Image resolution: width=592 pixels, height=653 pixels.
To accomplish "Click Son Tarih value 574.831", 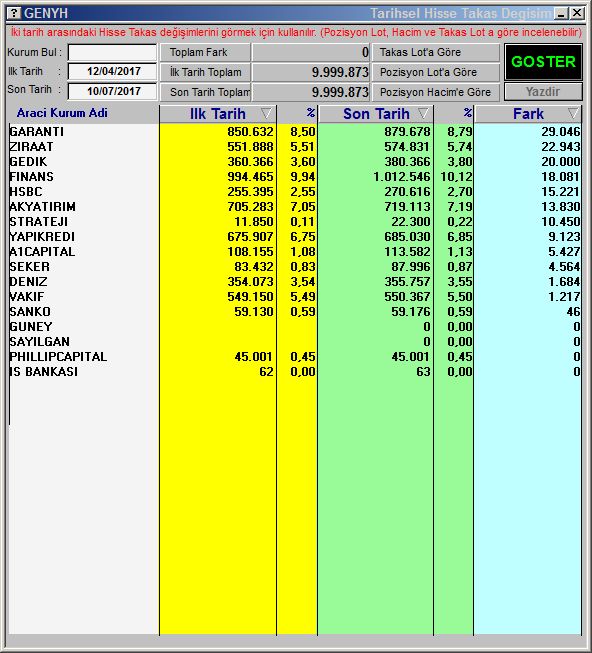I will [x=407, y=147].
